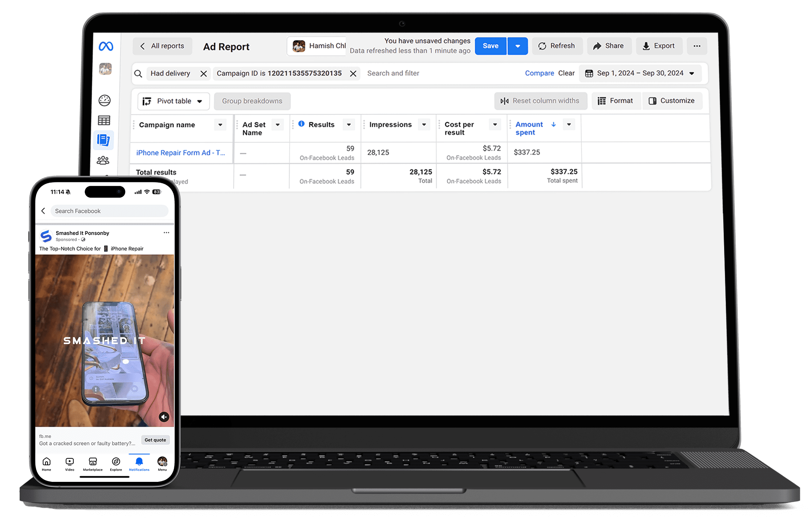Reset column widths
Image resolution: width=812 pixels, height=523 pixels.
click(x=540, y=101)
